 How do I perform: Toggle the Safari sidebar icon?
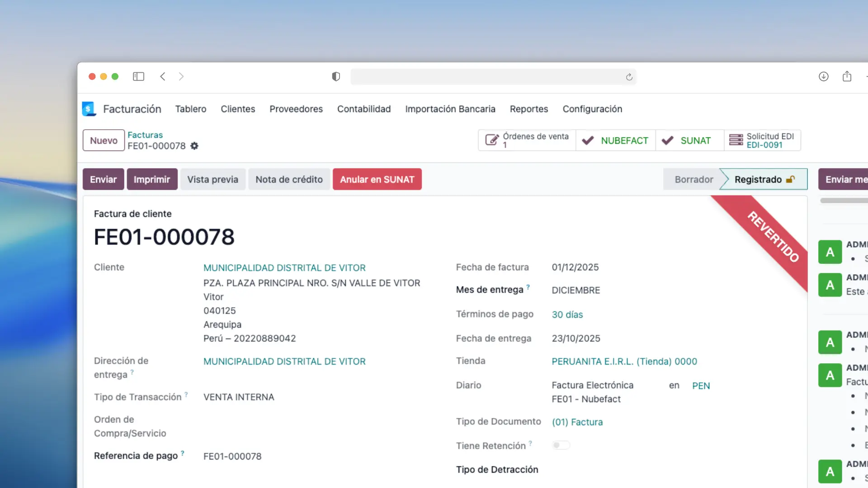pos(138,77)
